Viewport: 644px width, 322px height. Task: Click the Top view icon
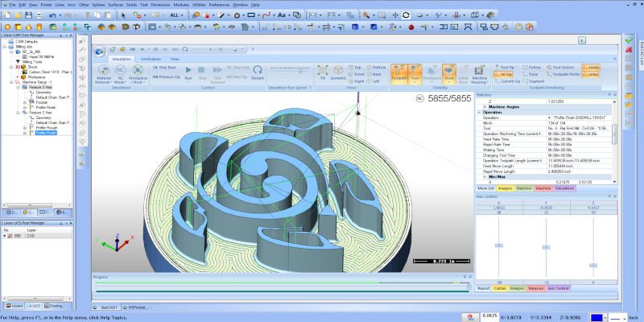click(355, 68)
